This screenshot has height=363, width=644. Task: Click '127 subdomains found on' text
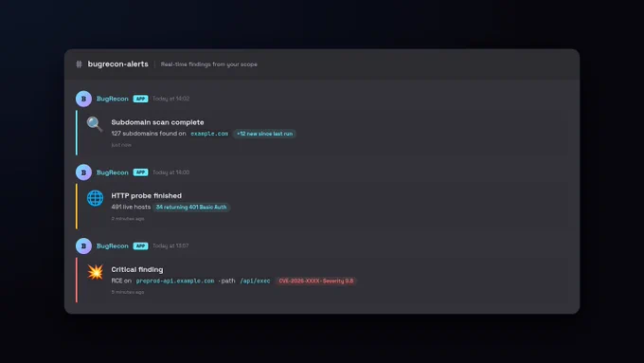point(149,134)
